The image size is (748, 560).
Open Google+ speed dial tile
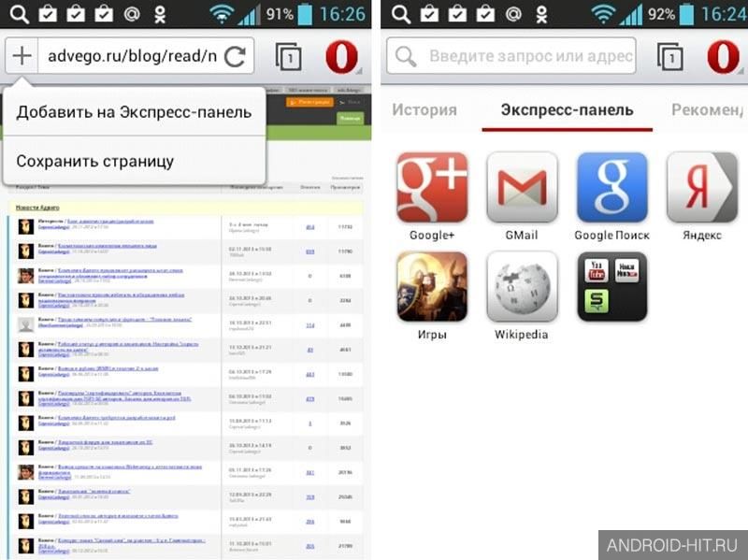(x=432, y=187)
